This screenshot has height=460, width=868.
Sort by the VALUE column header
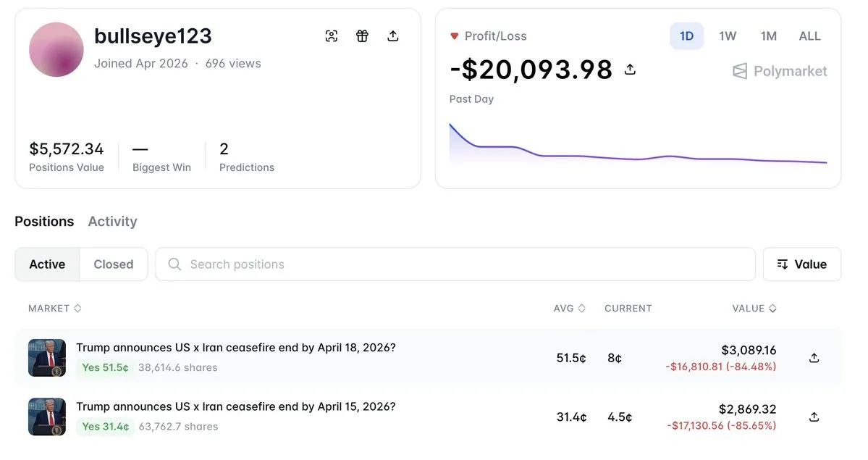click(754, 309)
